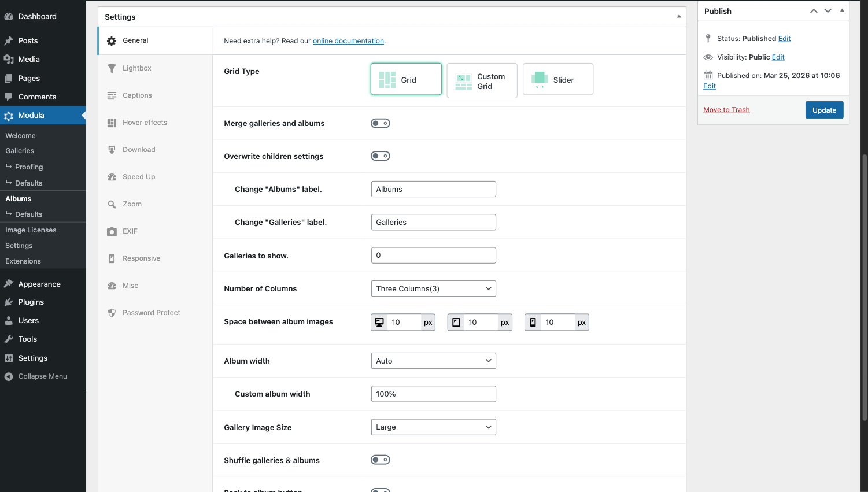Viewport: 868px width, 492px height.
Task: Toggle Overwrite children settings switch
Action: pos(381,156)
